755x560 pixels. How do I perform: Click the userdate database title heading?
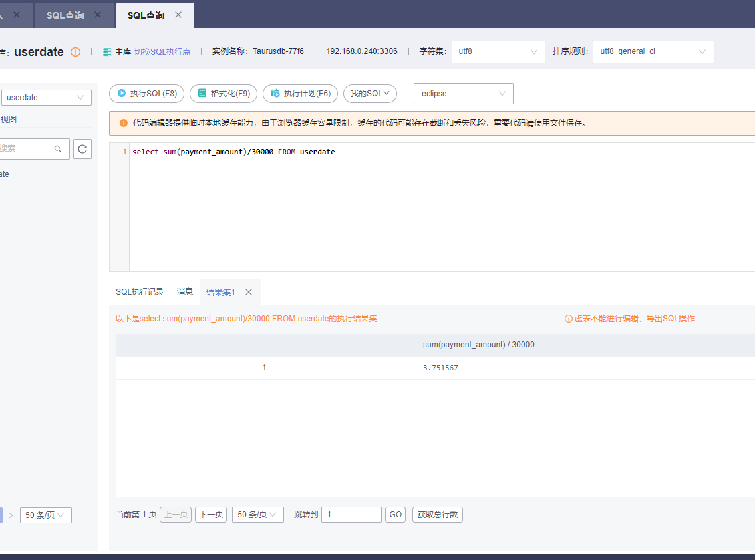pyautogui.click(x=39, y=52)
